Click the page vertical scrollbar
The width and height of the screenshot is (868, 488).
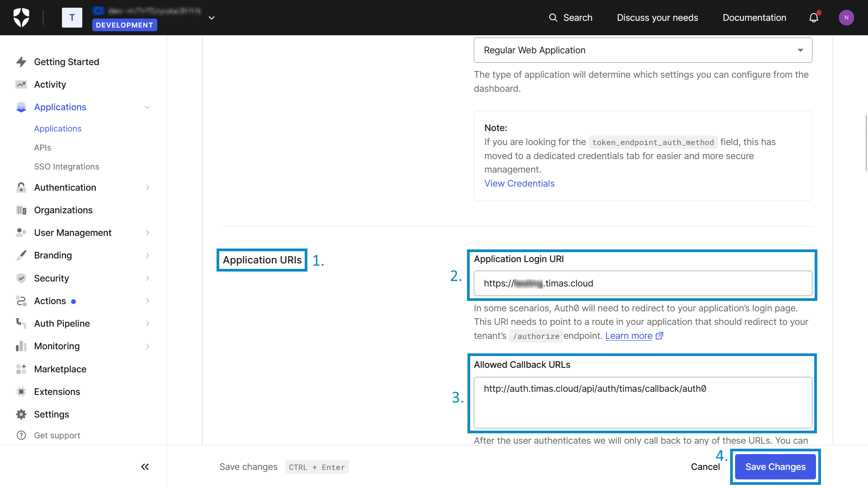[866, 143]
